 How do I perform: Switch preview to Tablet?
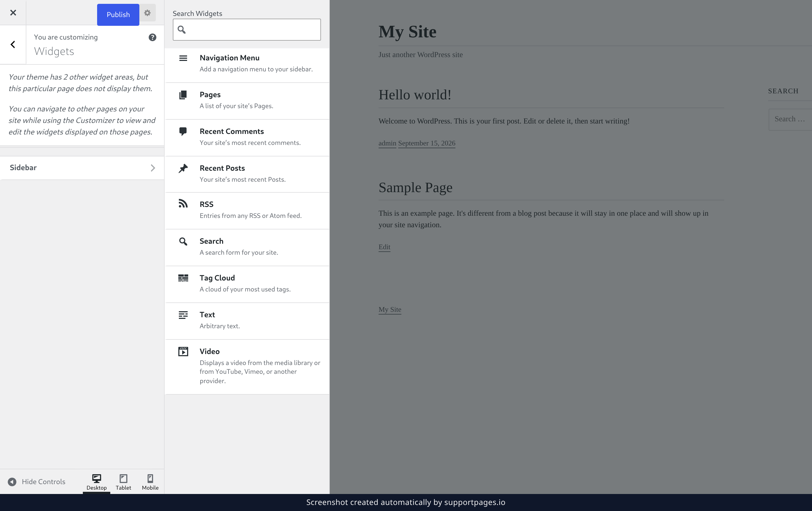pyautogui.click(x=123, y=482)
